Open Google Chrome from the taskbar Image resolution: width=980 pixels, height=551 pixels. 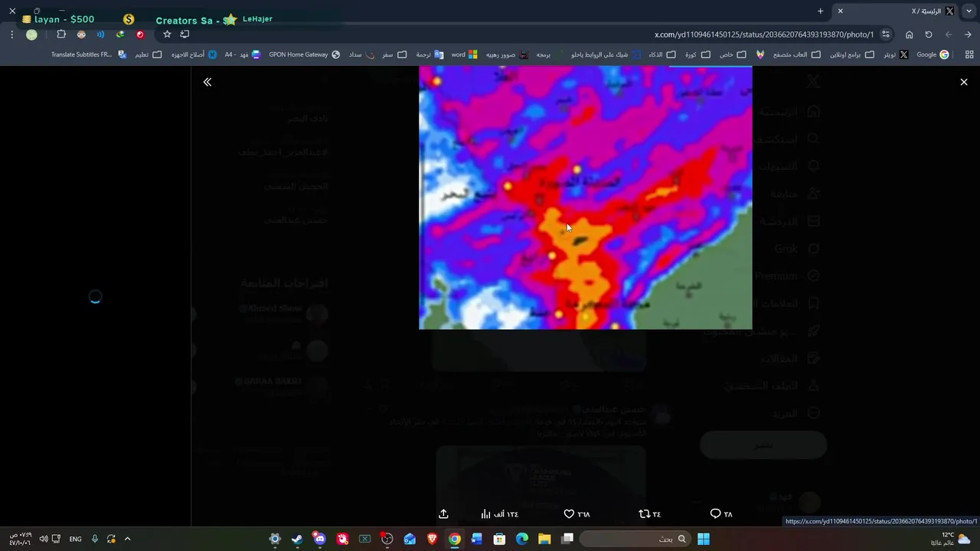pos(455,539)
